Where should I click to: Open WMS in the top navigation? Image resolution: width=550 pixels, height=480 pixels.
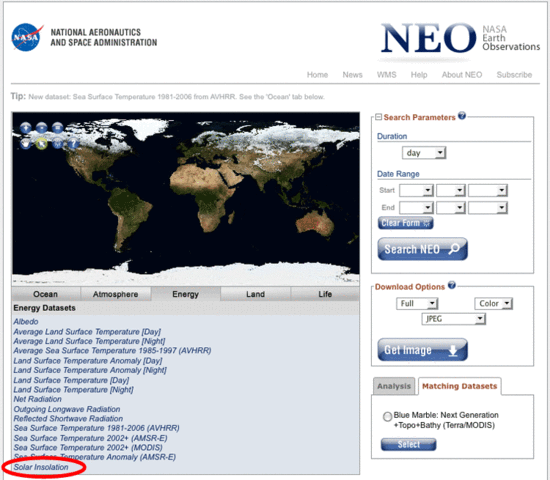pyautogui.click(x=387, y=75)
